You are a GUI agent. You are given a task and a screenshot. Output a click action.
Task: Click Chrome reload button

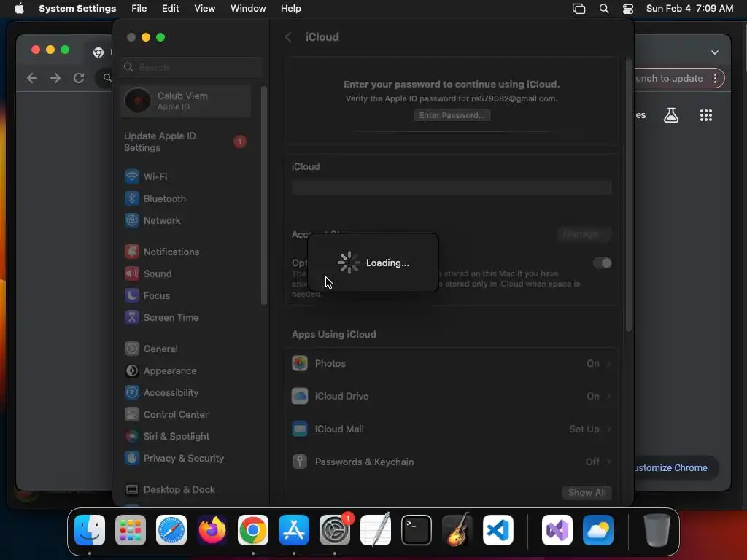(x=79, y=77)
